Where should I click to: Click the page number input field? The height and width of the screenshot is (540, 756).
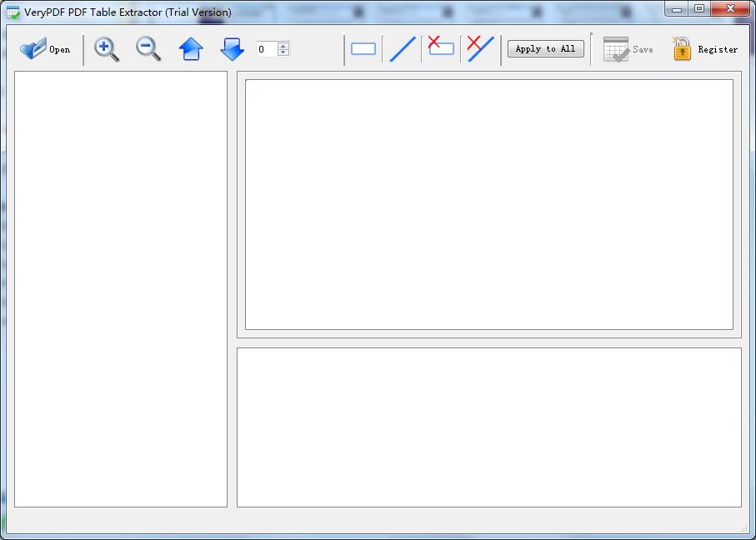coord(267,49)
